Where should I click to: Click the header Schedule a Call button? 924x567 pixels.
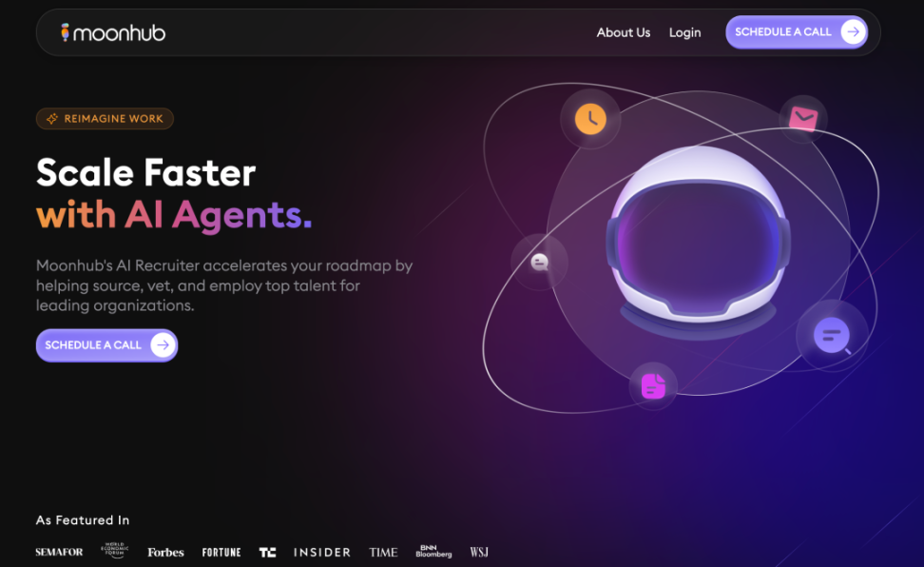[796, 31]
